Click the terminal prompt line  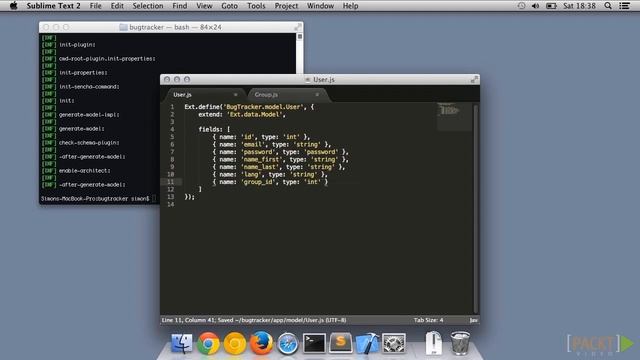pos(98,198)
